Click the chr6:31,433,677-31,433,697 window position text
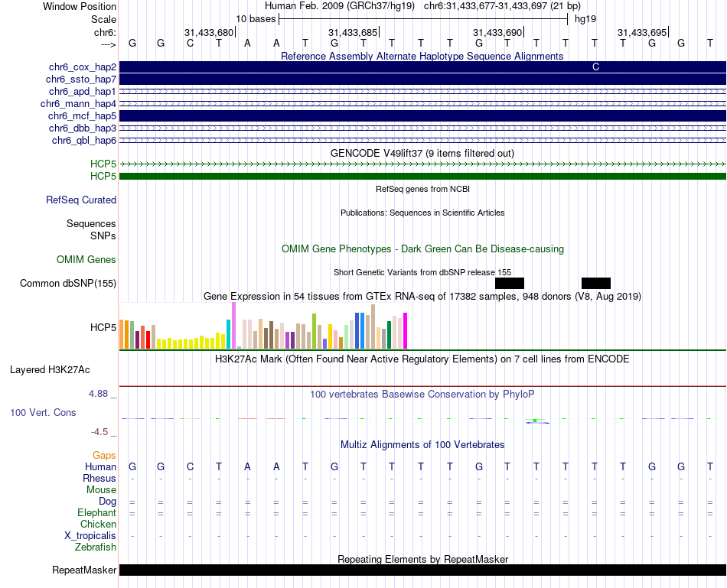The width and height of the screenshot is (727, 588). click(502, 6)
